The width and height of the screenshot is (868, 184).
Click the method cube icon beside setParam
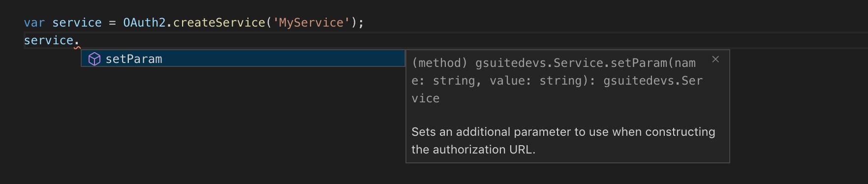[x=94, y=59]
